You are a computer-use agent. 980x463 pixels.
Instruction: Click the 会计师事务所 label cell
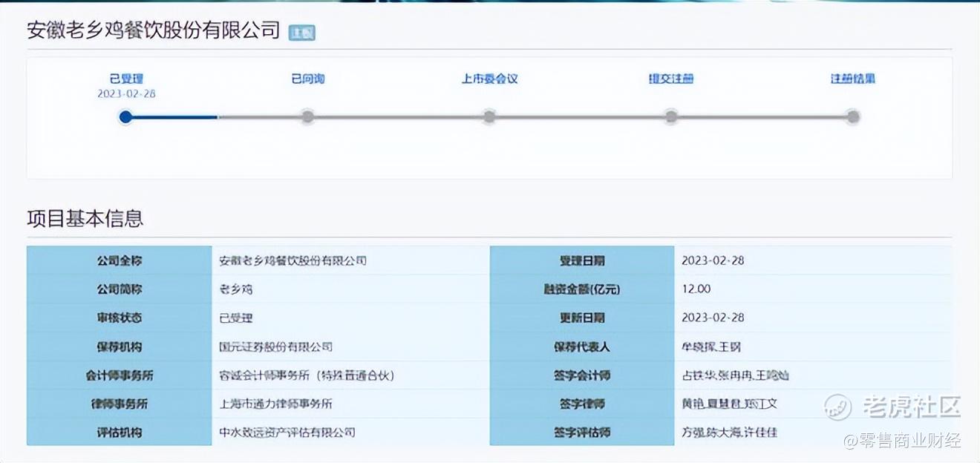(120, 375)
